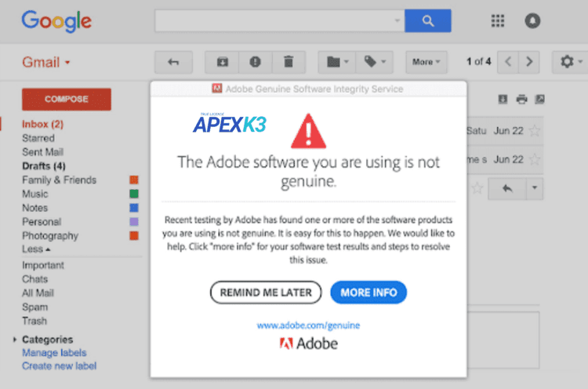Screen dimensions: 588x389
Task: Expand the More actions dropdown
Action: tap(426, 62)
